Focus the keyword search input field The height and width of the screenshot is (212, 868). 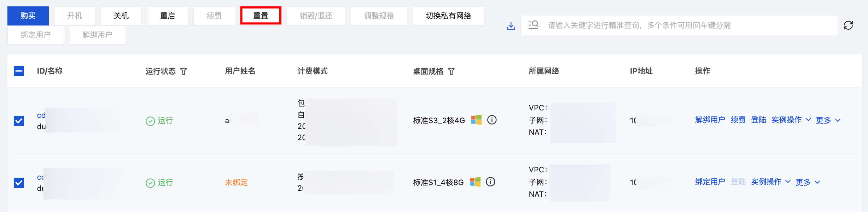(x=679, y=25)
